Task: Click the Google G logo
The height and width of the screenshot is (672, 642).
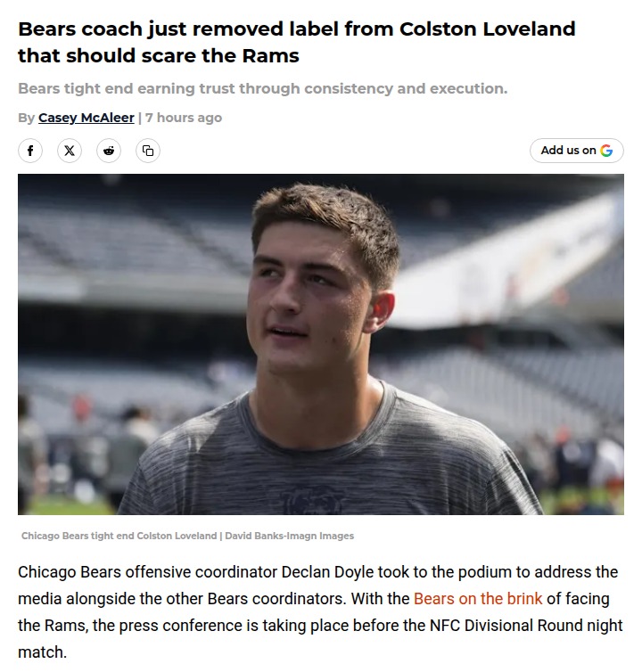Action: tap(606, 151)
